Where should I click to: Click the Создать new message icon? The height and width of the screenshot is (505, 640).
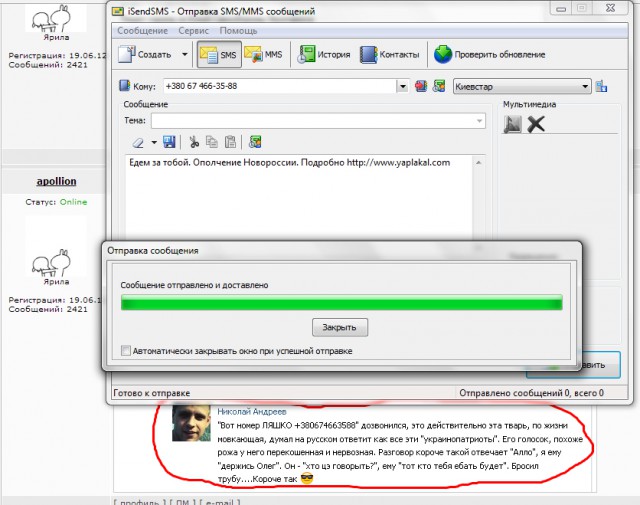127,54
